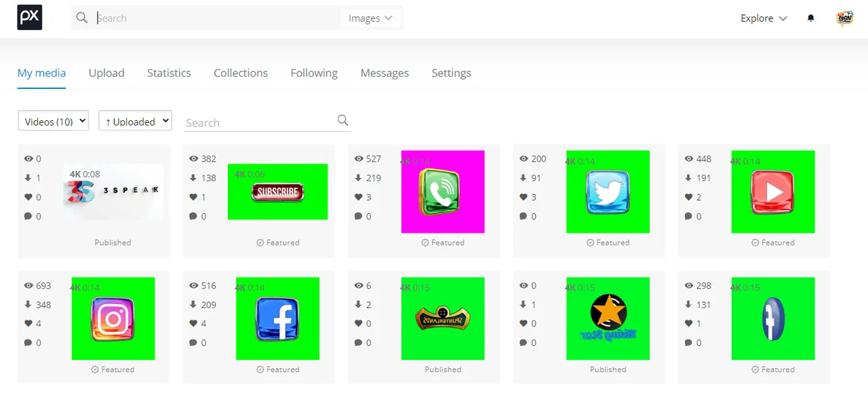Click likes heart icon on Rising Star card
The height and width of the screenshot is (406, 868).
(524, 324)
